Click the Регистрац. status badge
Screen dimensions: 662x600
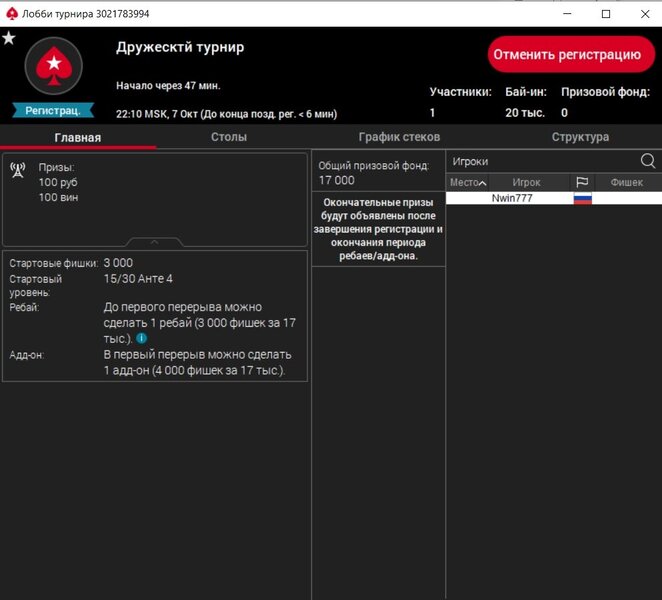pyautogui.click(x=53, y=110)
